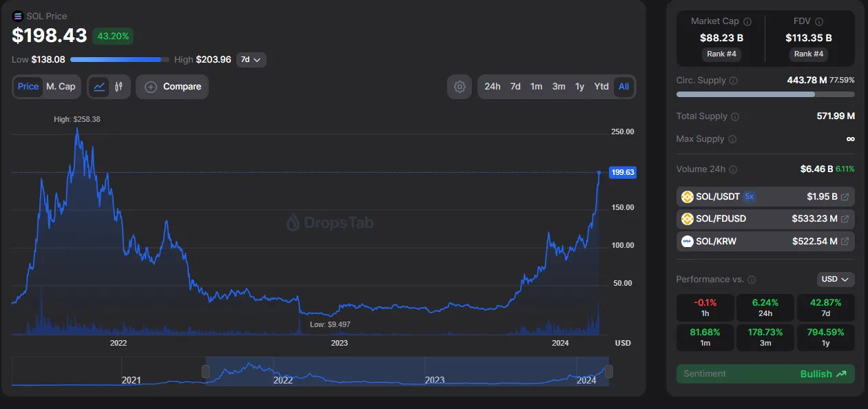Click the 1h performance -0.1% cell
The height and width of the screenshot is (409, 868).
705,308
